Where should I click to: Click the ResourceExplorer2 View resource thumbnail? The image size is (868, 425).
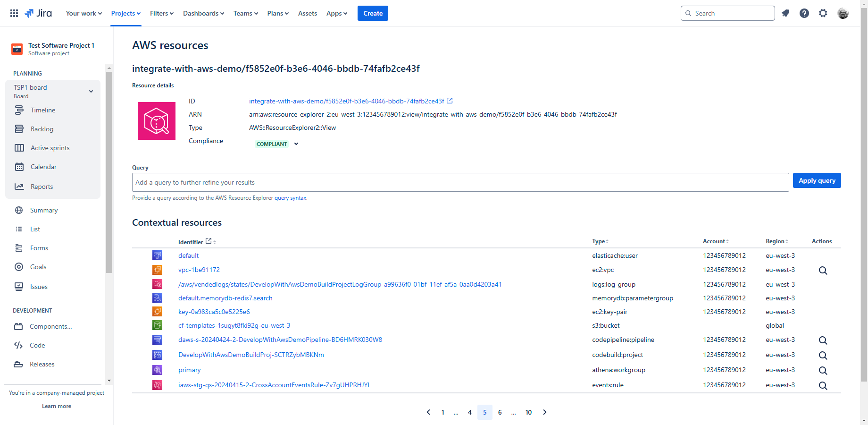(x=157, y=121)
